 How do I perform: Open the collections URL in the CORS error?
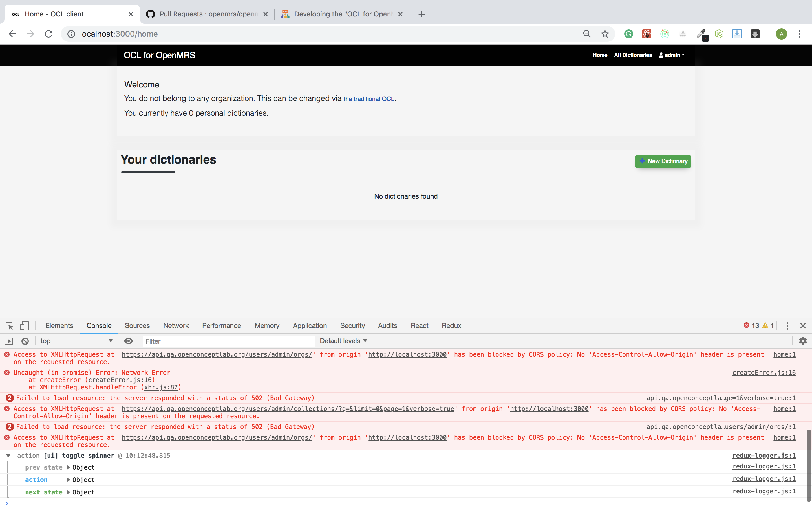pos(288,409)
